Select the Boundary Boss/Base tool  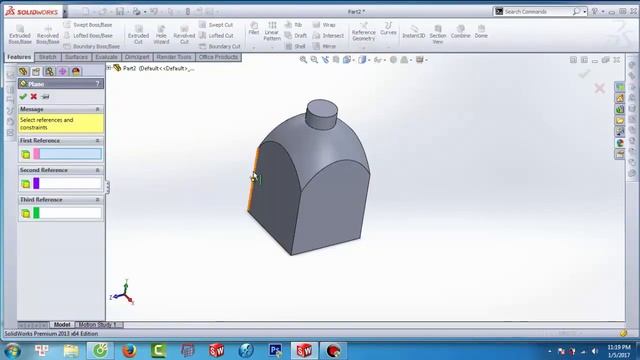point(92,46)
